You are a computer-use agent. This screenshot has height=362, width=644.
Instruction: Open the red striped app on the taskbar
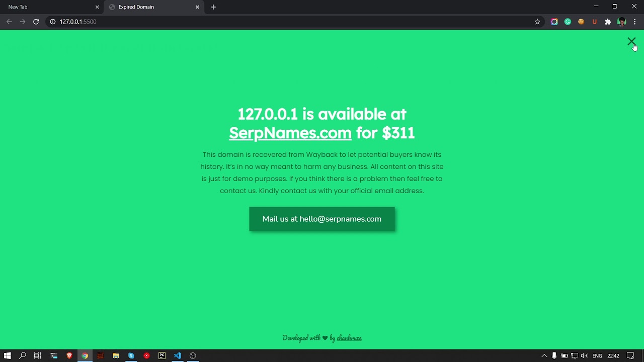tap(100, 355)
